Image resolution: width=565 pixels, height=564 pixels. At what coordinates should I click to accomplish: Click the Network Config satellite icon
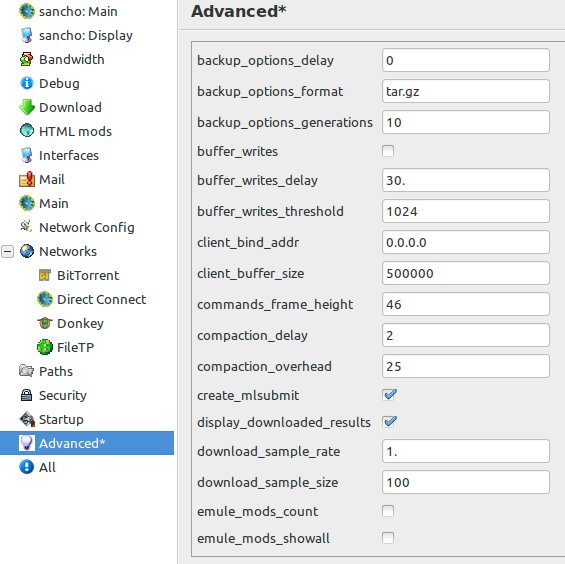point(27,227)
